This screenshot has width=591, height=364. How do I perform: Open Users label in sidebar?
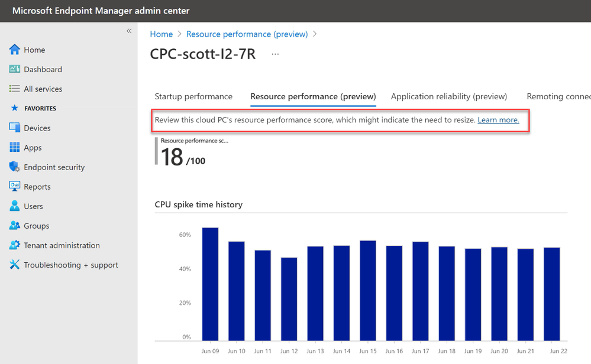(33, 206)
